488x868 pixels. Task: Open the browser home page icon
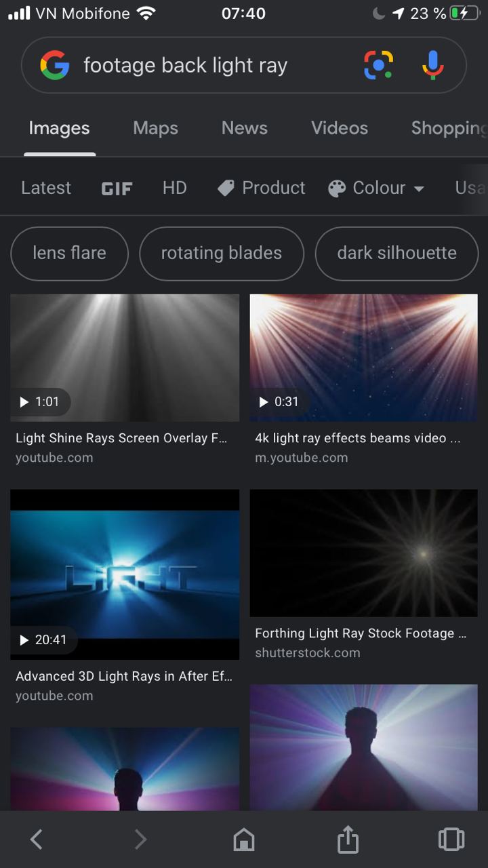click(244, 840)
